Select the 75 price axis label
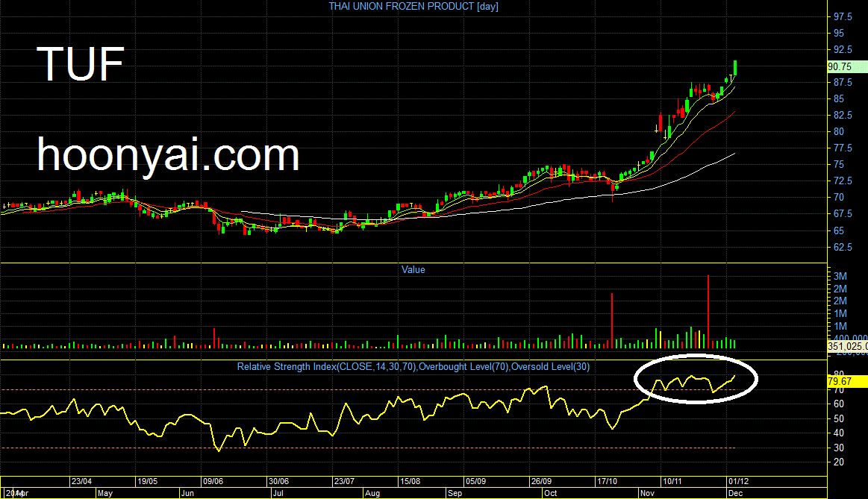 pyautogui.click(x=839, y=164)
